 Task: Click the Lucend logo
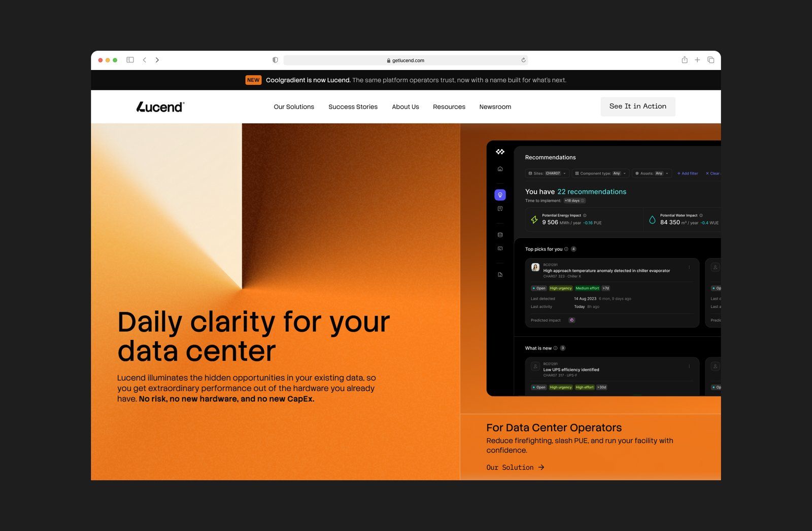[x=160, y=107]
